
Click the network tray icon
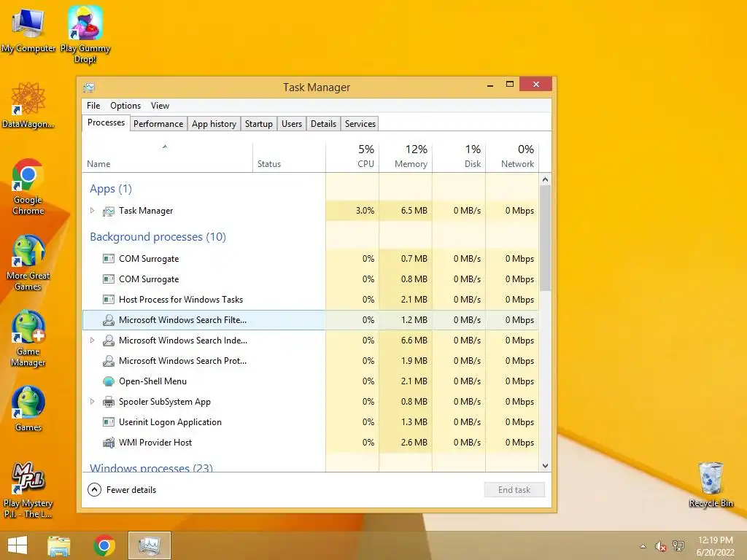point(678,546)
